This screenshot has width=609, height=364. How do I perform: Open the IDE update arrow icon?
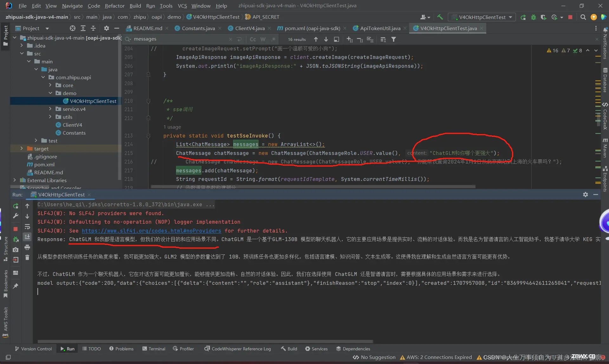coord(594,17)
